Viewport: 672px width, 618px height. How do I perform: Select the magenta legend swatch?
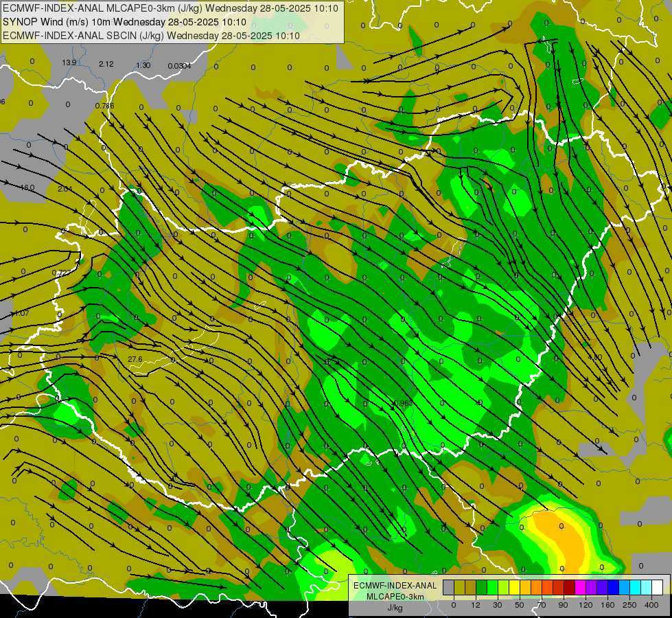[x=581, y=587]
